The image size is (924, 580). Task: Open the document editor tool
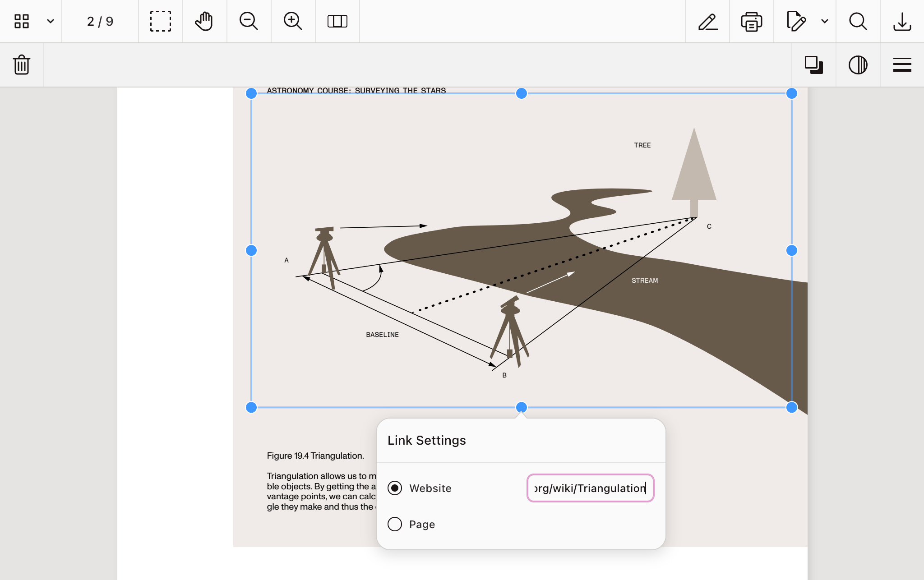(x=796, y=21)
